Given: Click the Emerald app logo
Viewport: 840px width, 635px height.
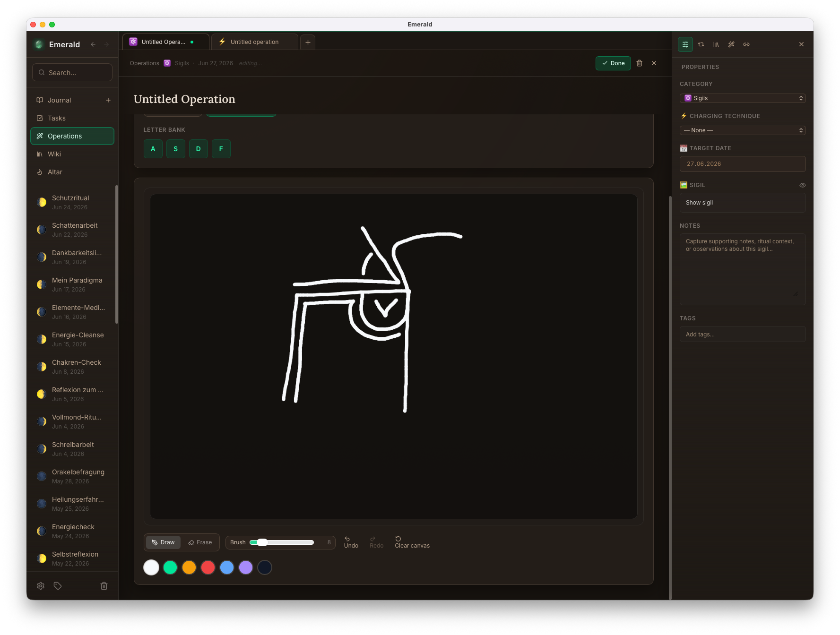Looking at the screenshot, I should point(39,44).
